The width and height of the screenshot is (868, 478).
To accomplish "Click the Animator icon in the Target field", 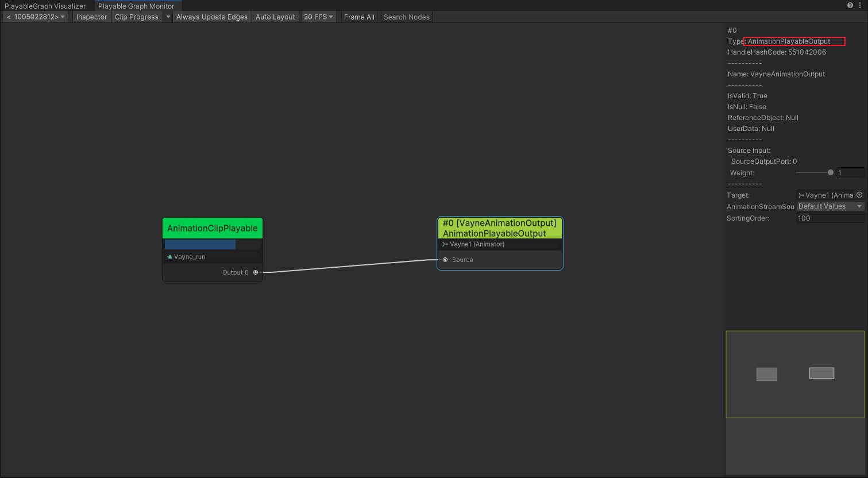I will (801, 195).
